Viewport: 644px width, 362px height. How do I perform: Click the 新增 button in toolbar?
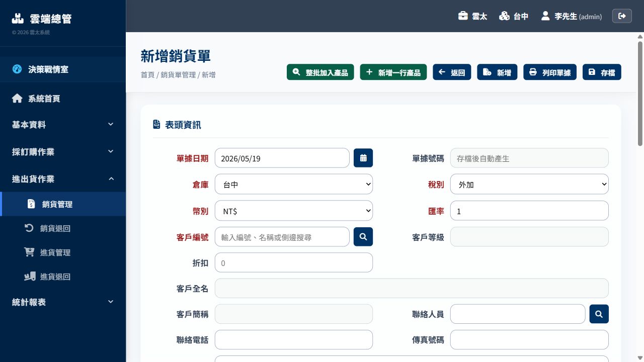pos(497,72)
